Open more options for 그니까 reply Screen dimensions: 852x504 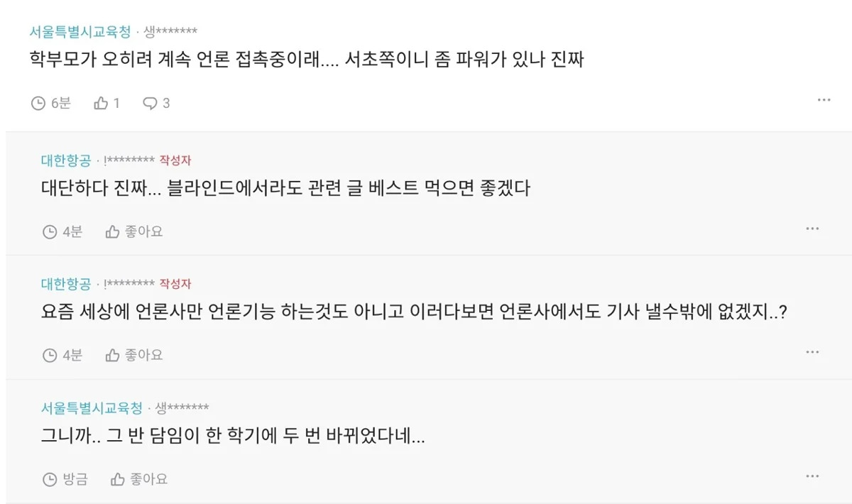[x=812, y=476]
